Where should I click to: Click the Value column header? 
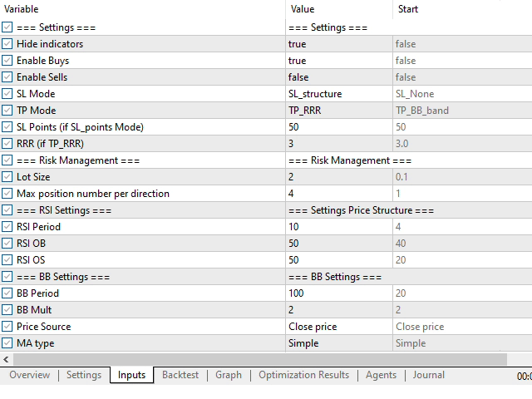click(x=339, y=9)
